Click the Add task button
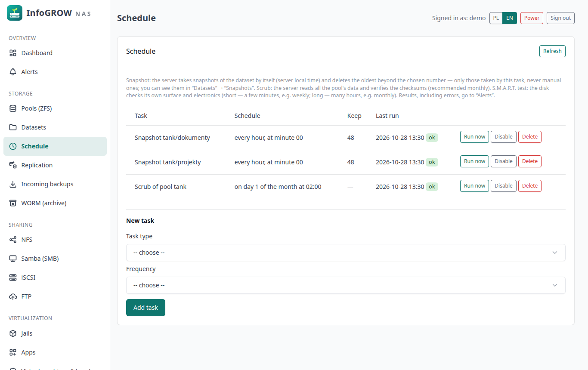The image size is (588, 370). (x=145, y=308)
